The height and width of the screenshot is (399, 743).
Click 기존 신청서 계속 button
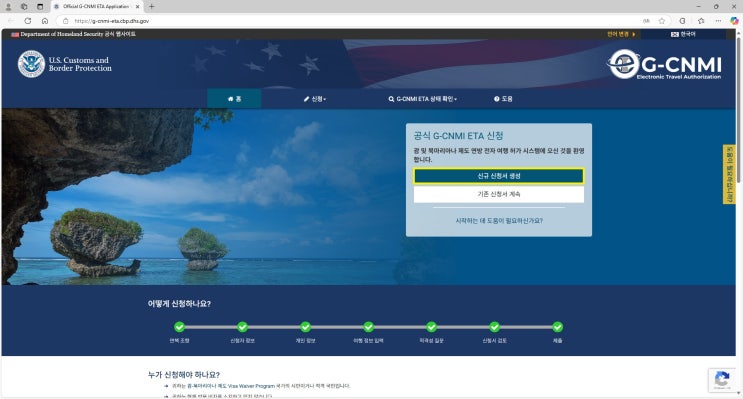498,194
